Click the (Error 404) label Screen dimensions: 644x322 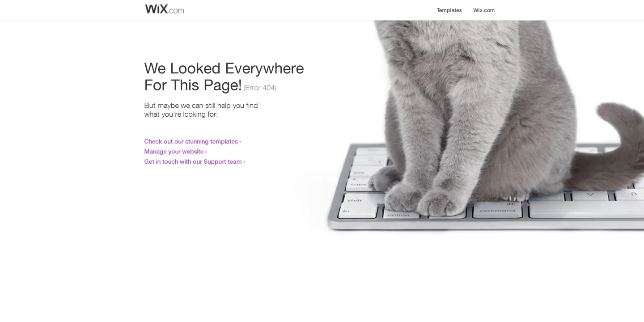tap(260, 88)
